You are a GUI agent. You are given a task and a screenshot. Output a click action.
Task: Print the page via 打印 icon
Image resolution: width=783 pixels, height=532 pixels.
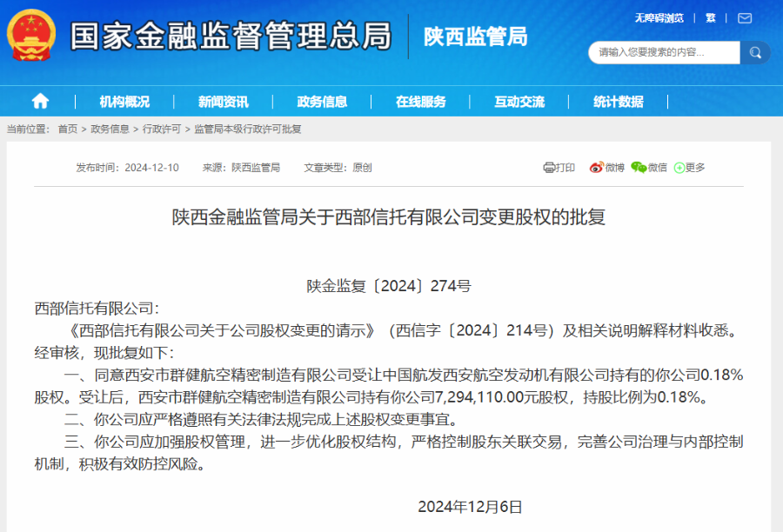pyautogui.click(x=559, y=168)
